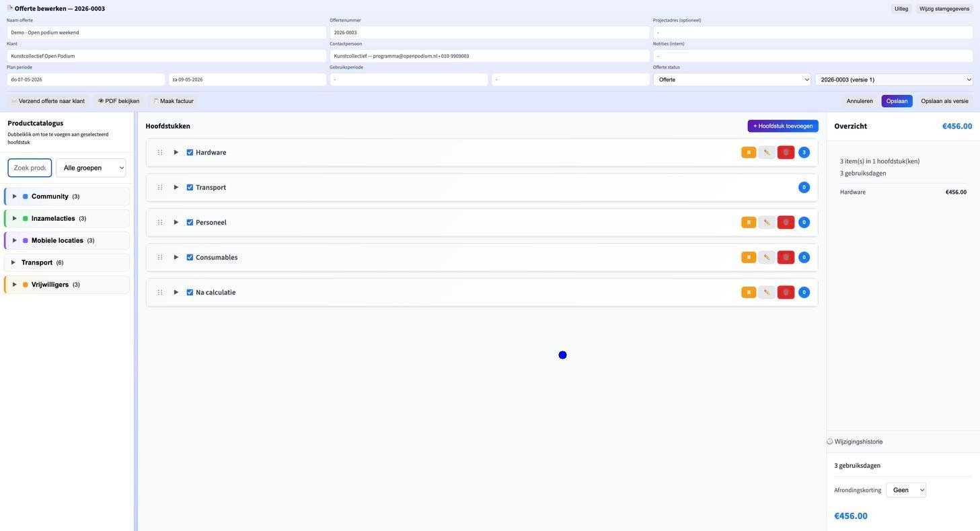Click the blue item count badge on Hardware

804,153
